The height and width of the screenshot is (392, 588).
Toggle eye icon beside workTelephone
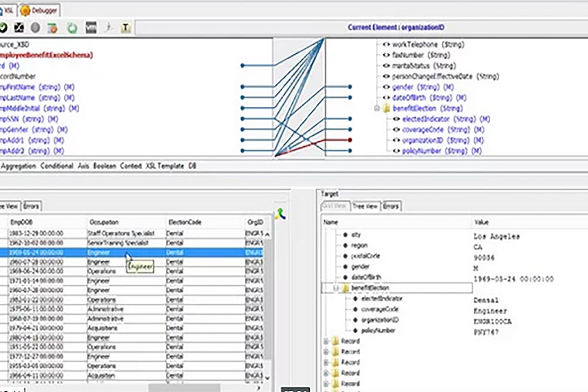point(386,45)
